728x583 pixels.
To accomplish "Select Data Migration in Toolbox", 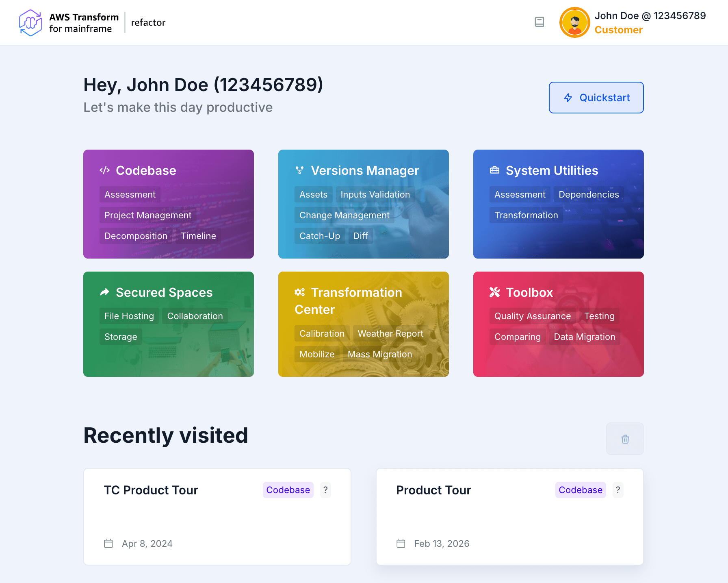I will point(584,337).
